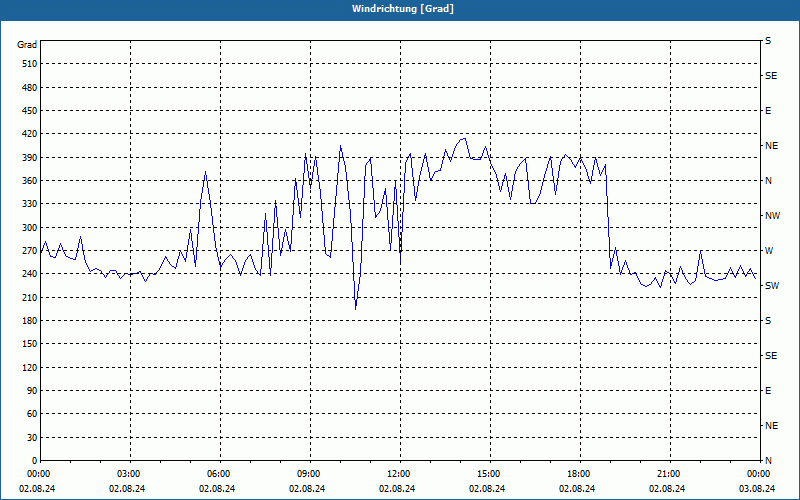800x500 pixels.
Task: Select the 06:00 time label
Action: pyautogui.click(x=217, y=474)
